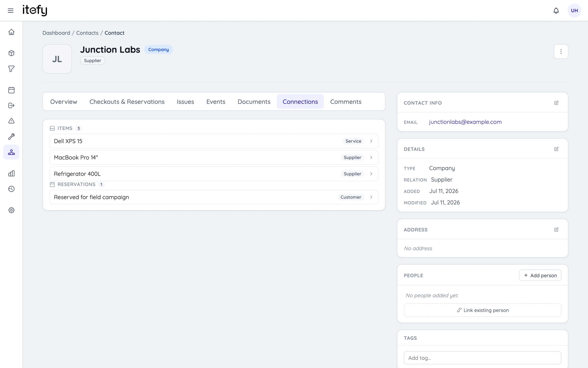This screenshot has width=588, height=368.
Task: Open the contacts people icon in sidebar
Action: click(11, 152)
